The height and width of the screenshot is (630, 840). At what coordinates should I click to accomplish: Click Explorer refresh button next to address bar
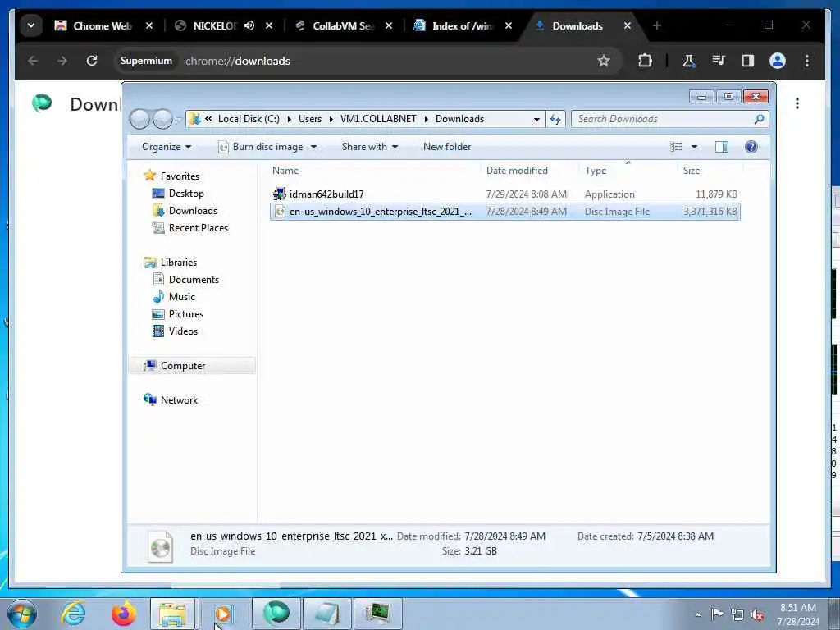[555, 119]
